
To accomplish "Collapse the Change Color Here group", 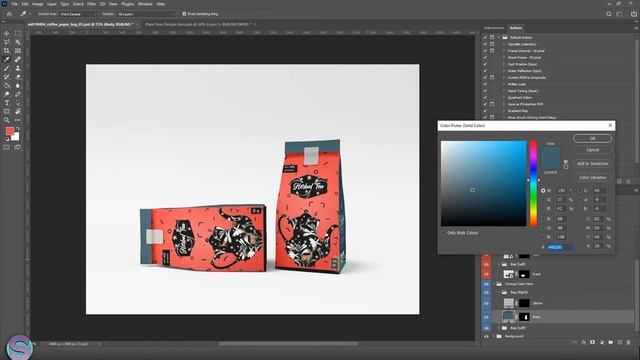I will (x=494, y=284).
